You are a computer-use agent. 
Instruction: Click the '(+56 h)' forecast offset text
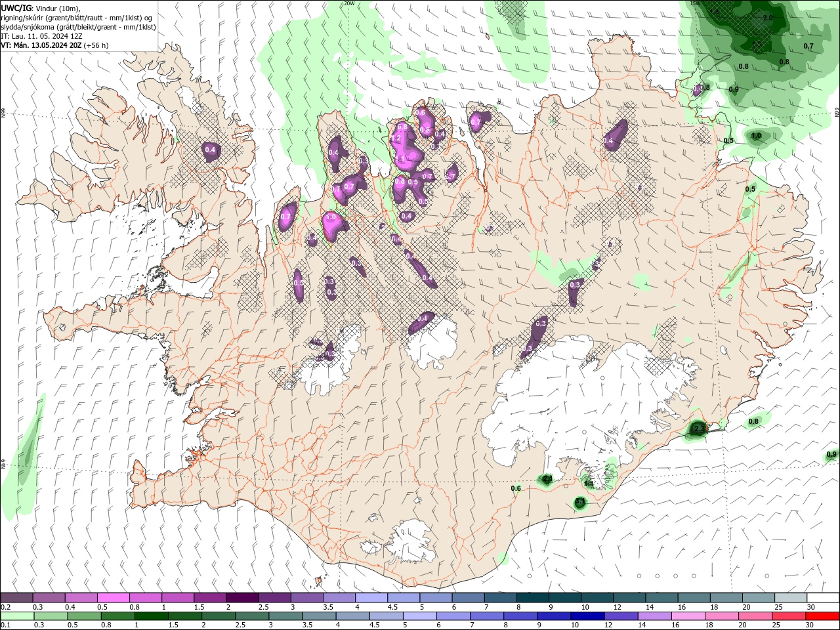click(x=96, y=45)
